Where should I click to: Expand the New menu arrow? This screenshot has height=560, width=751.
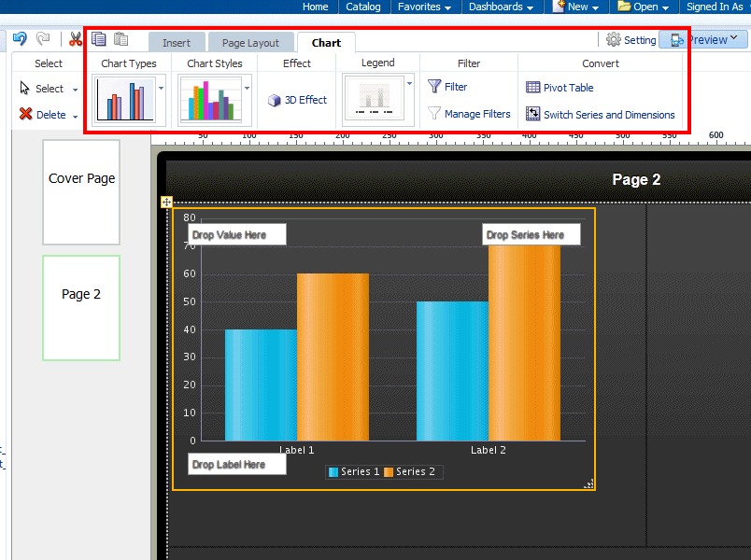point(595,7)
